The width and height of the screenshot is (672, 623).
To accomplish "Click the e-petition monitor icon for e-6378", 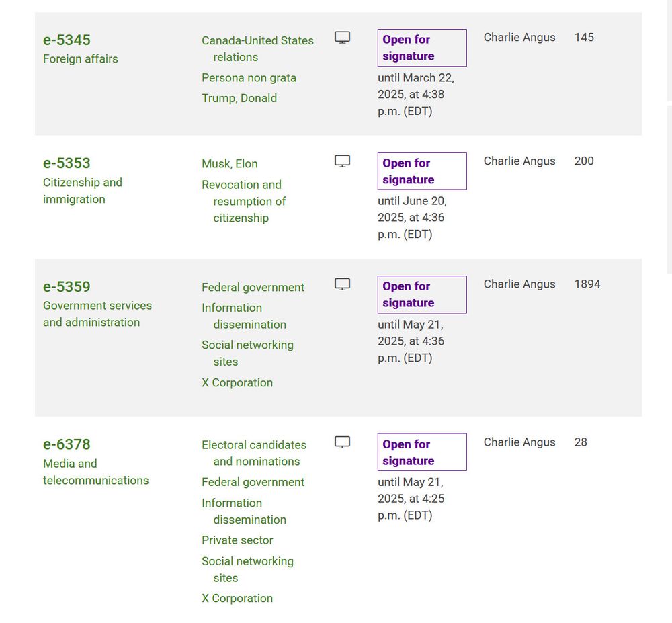I will 342,442.
